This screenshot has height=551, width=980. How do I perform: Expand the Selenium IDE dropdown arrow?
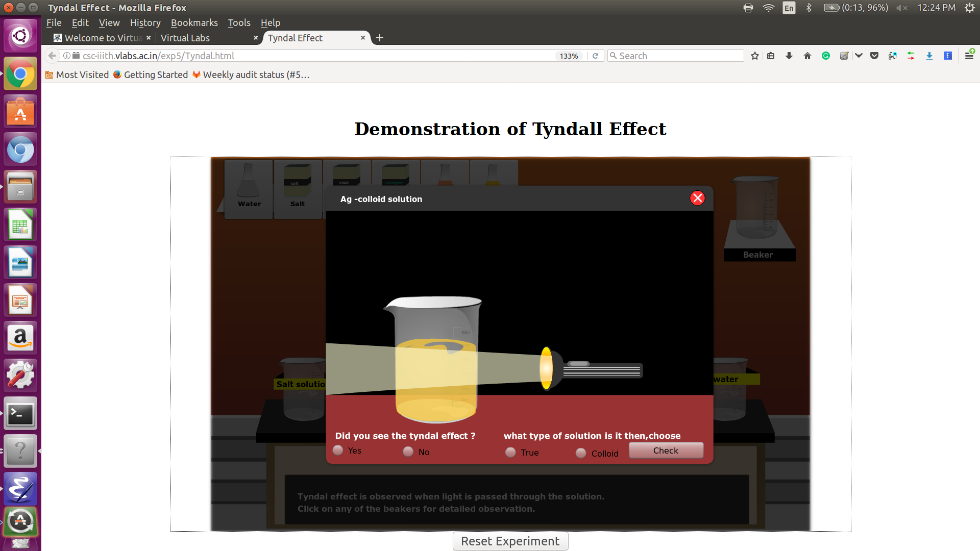pyautogui.click(x=859, y=56)
